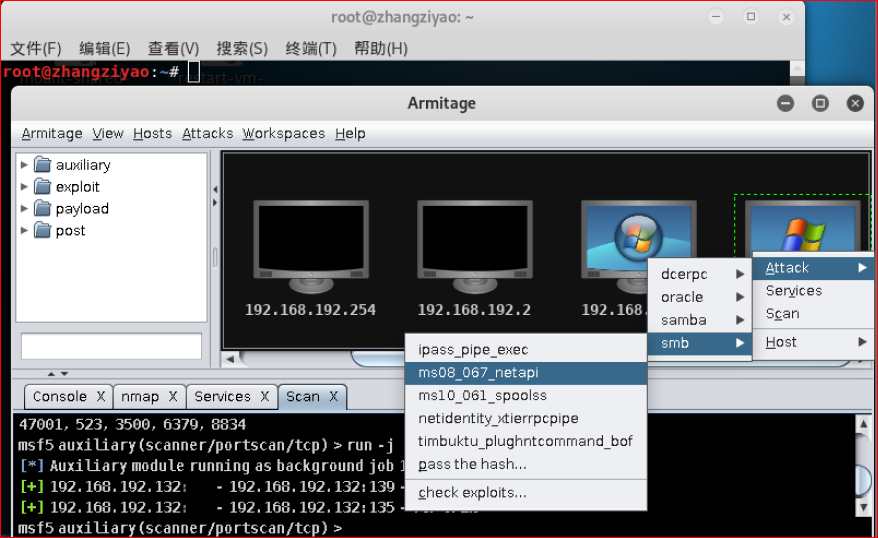Collapse the module panel with splitter arrows

click(x=215, y=190)
